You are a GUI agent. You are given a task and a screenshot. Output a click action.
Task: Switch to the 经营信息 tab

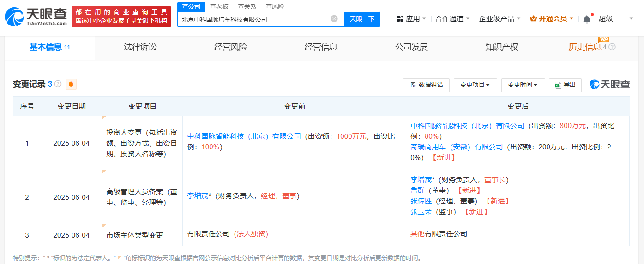click(x=321, y=47)
